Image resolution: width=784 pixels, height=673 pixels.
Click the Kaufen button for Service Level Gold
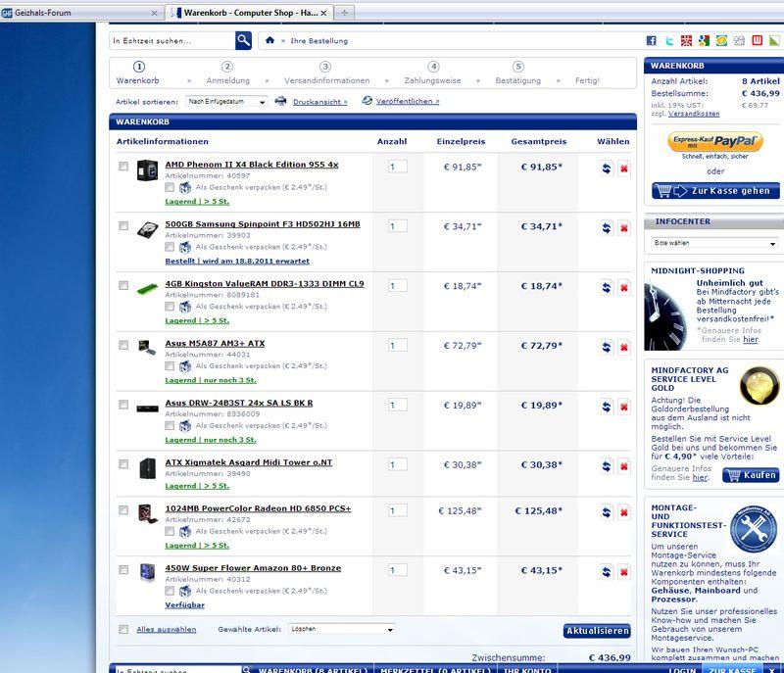click(x=751, y=475)
